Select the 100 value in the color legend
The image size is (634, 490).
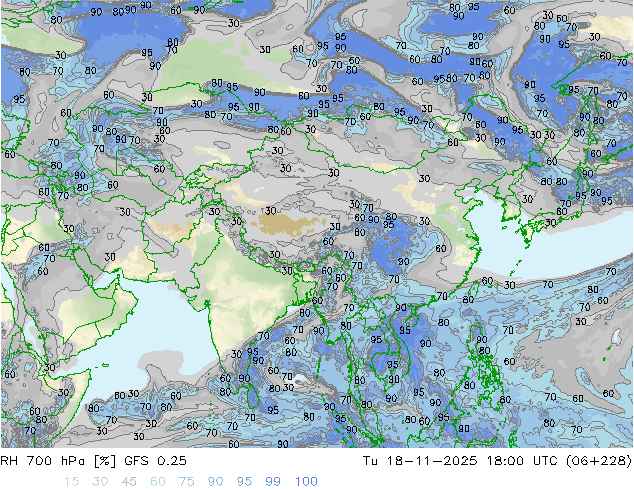(306, 482)
